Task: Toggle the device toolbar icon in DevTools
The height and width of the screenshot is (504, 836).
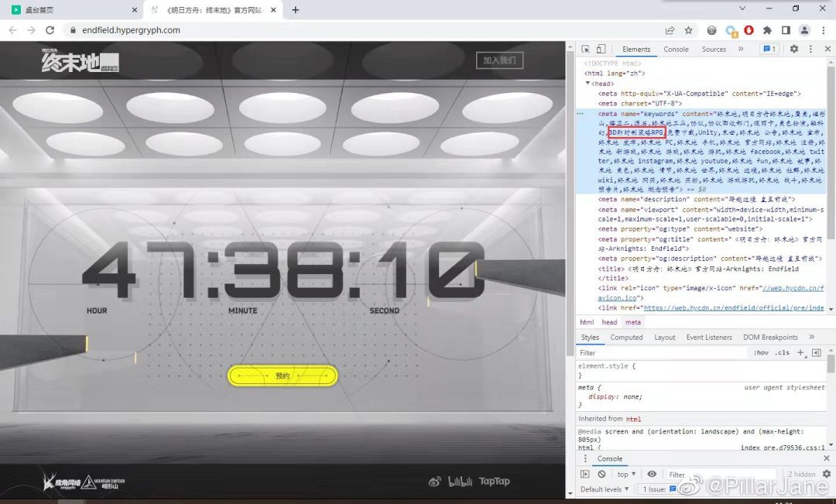Action: click(x=601, y=49)
